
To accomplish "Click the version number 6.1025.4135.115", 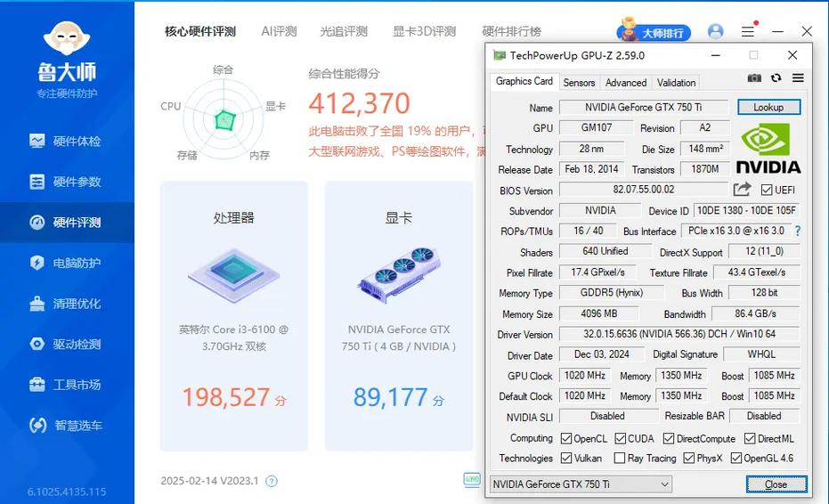I will click(x=67, y=492).
